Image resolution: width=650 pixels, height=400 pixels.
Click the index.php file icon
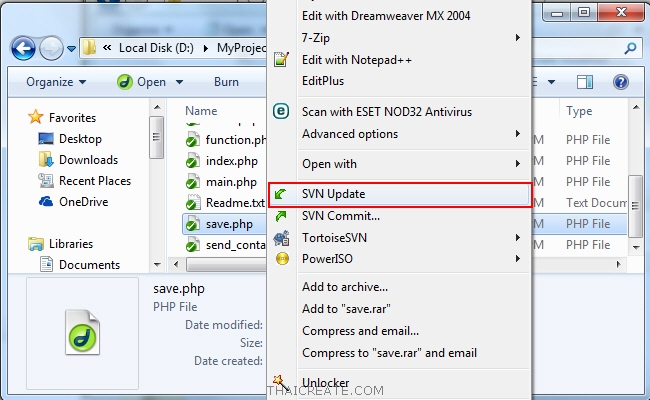192,161
